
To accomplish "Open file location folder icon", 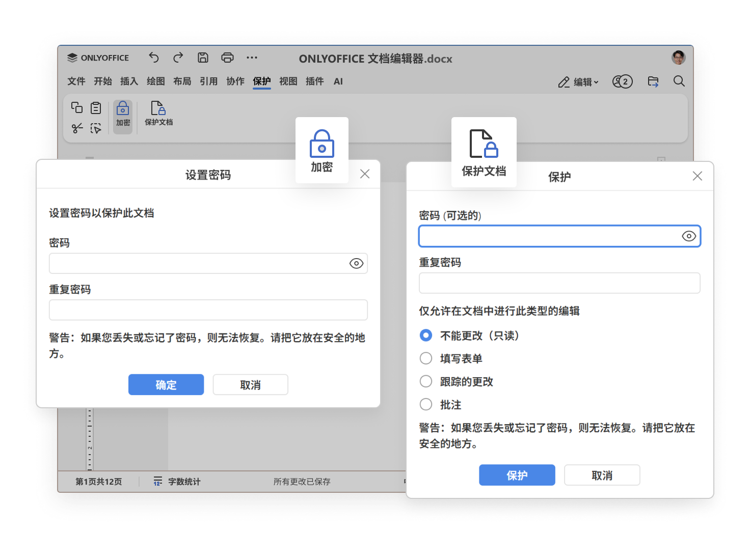I will pos(653,81).
